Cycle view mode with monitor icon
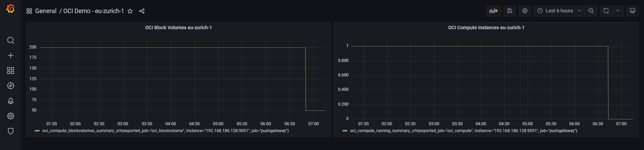This screenshot has height=150, width=644. click(633, 11)
